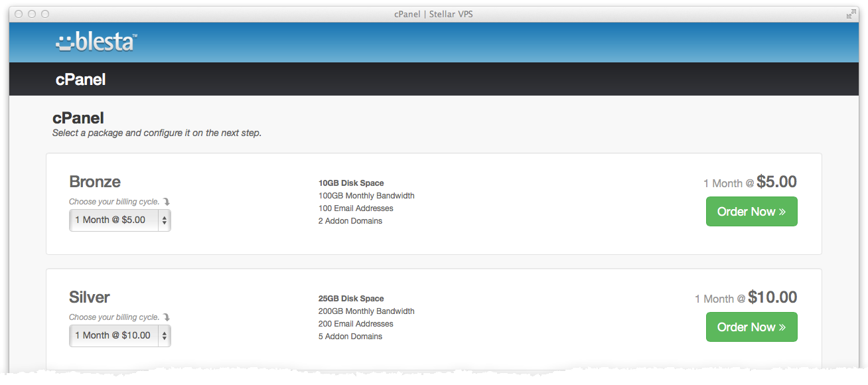The height and width of the screenshot is (385, 868).
Task: Close the cPanel | Stellar VPS window
Action: click(x=19, y=14)
